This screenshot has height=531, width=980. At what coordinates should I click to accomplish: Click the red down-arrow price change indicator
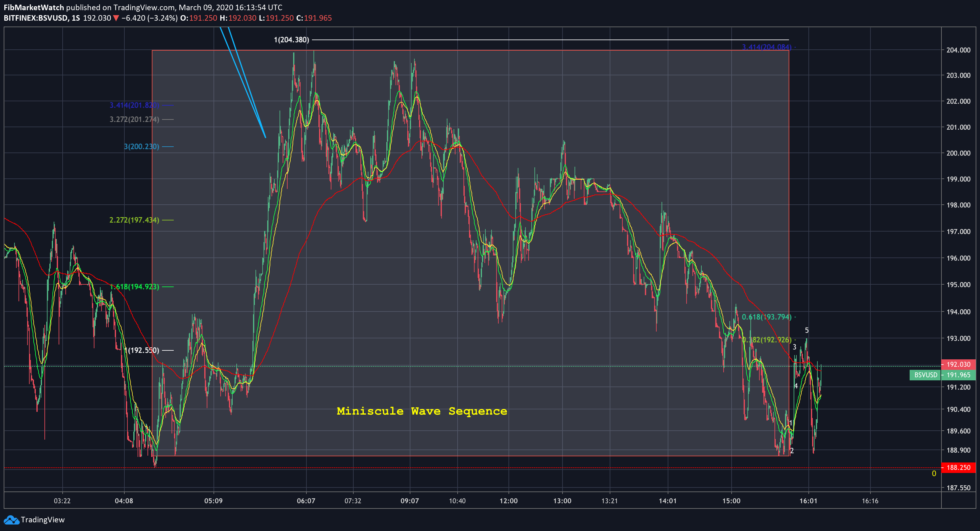[x=116, y=18]
